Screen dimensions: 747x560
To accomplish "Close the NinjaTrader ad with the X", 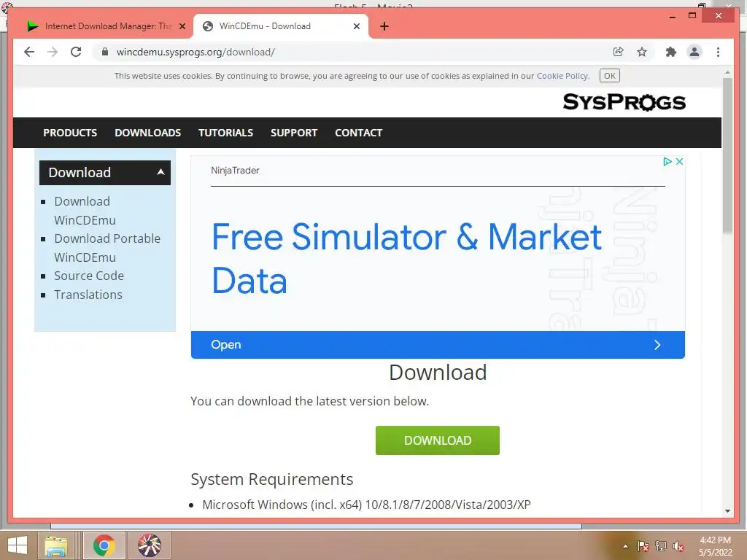I will (679, 161).
